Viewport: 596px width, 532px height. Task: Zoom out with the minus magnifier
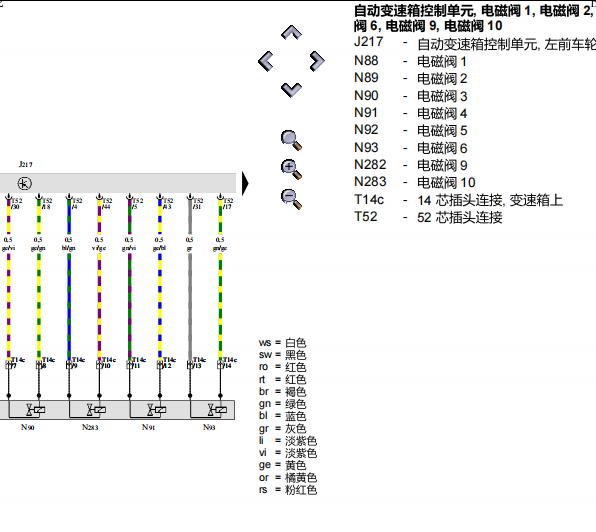[x=291, y=199]
